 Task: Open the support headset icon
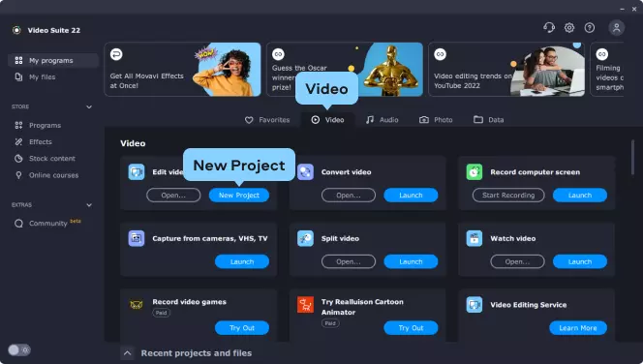pos(549,27)
